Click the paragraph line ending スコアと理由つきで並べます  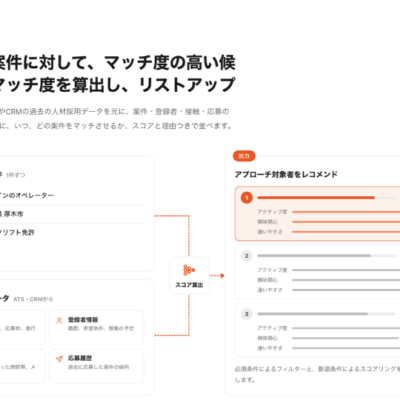click(116, 126)
